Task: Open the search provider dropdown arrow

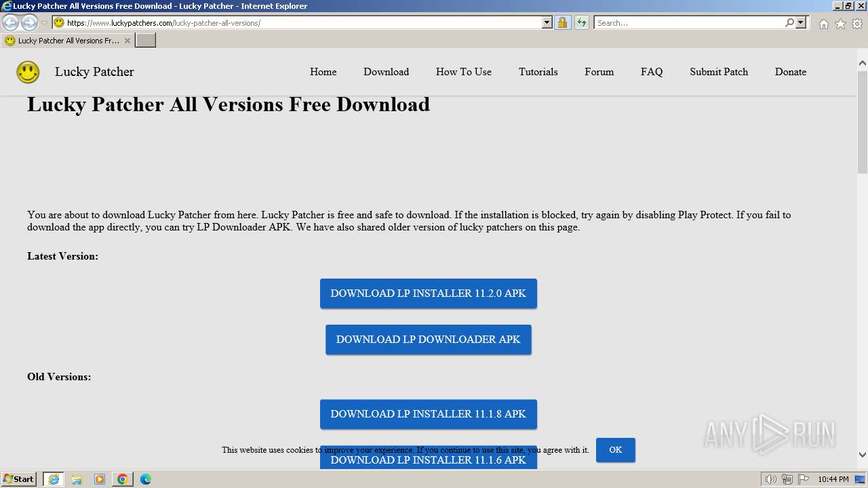Action: pos(801,22)
